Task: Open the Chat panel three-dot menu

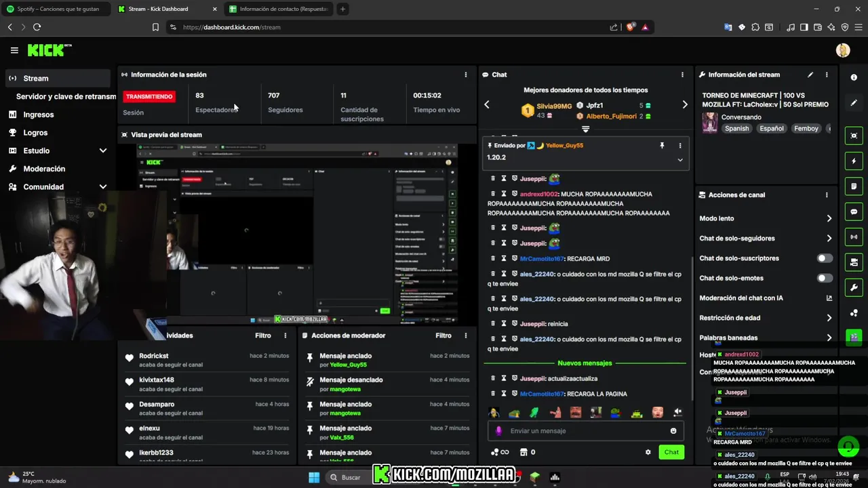Action: 682,75
